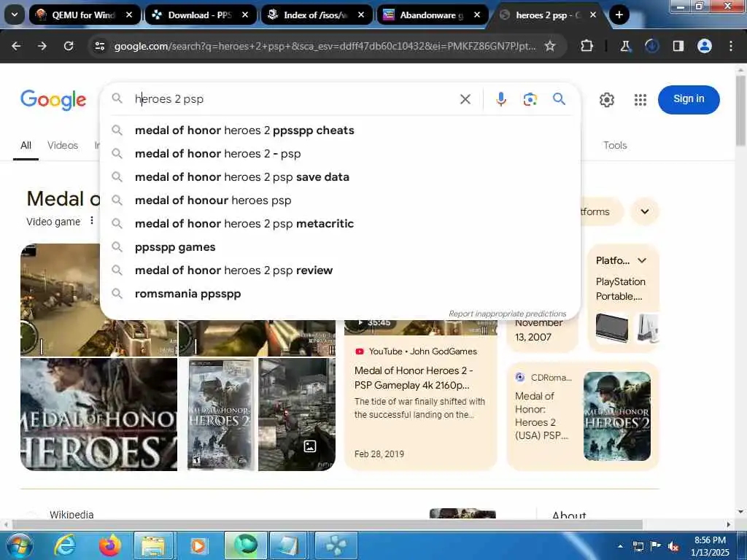Open tab search dropdown arrow

coord(15,15)
